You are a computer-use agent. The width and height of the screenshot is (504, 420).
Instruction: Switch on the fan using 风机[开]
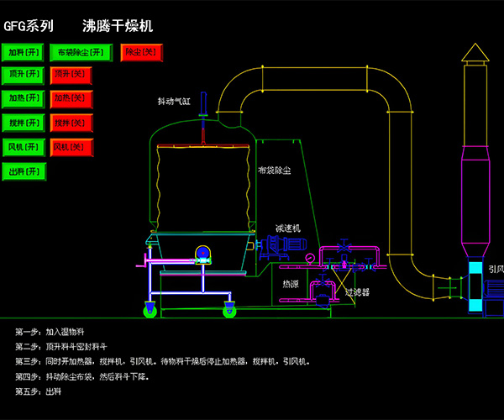click(24, 148)
